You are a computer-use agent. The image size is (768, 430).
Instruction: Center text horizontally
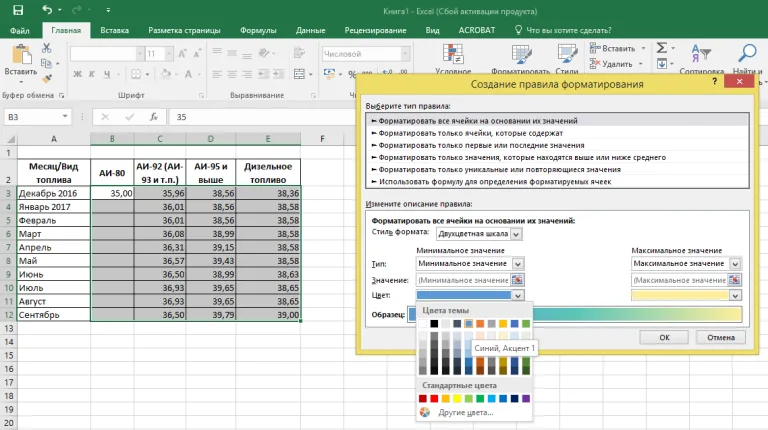pyautogui.click(x=232, y=74)
